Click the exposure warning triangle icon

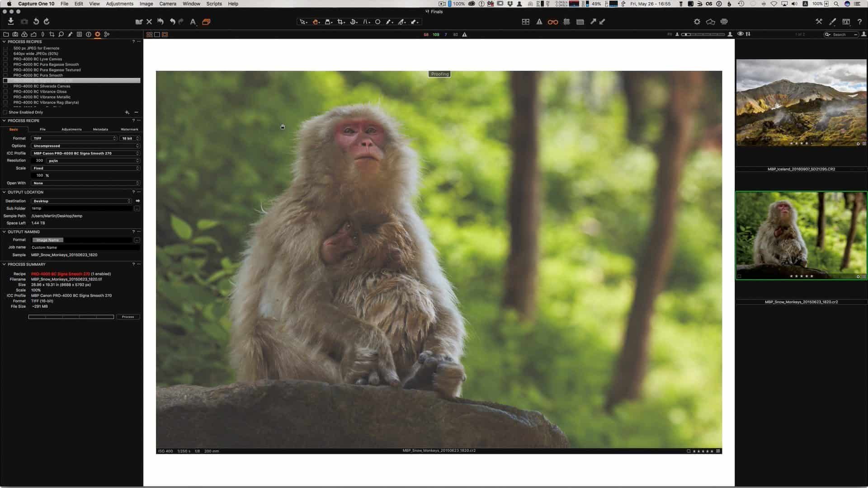(539, 22)
